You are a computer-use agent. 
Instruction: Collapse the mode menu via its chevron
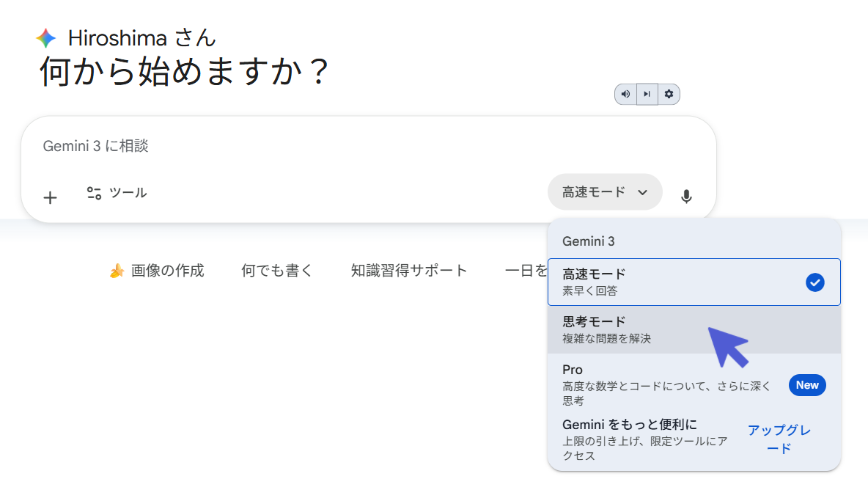[644, 192]
